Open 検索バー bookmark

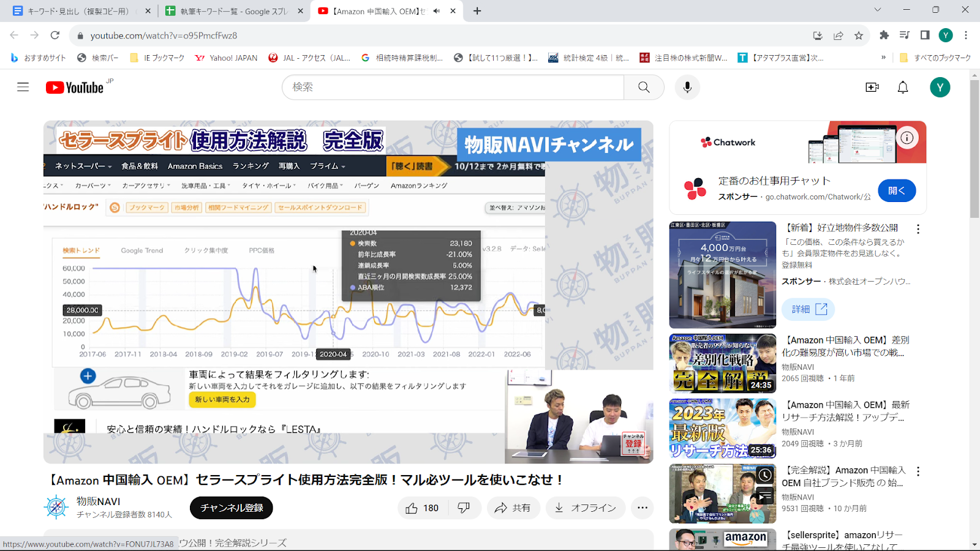point(98,58)
